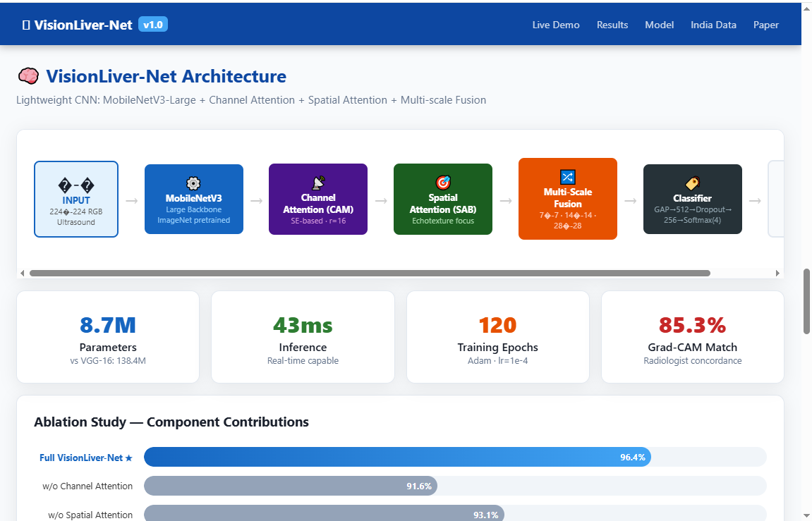812x521 pixels.
Task: Open the Model nav item
Action: point(659,25)
